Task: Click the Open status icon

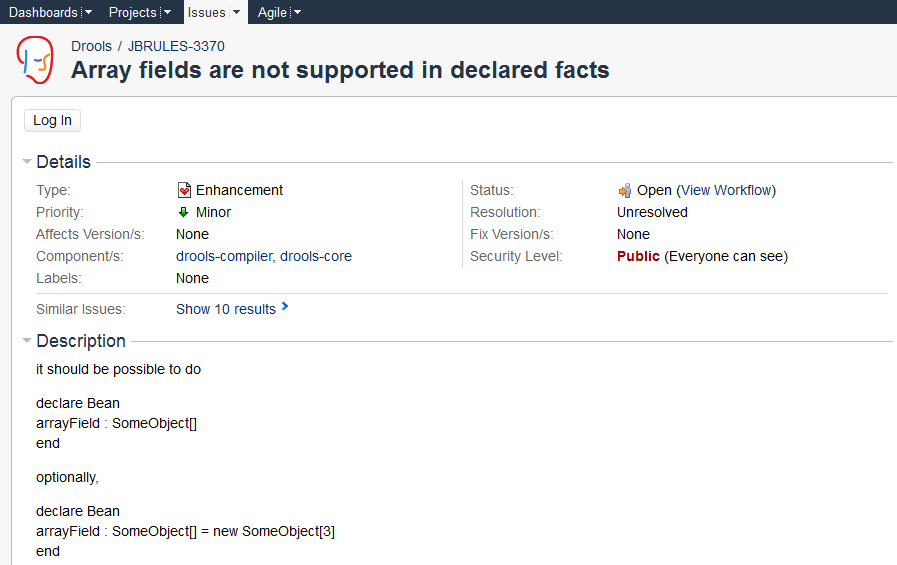Action: 625,190
